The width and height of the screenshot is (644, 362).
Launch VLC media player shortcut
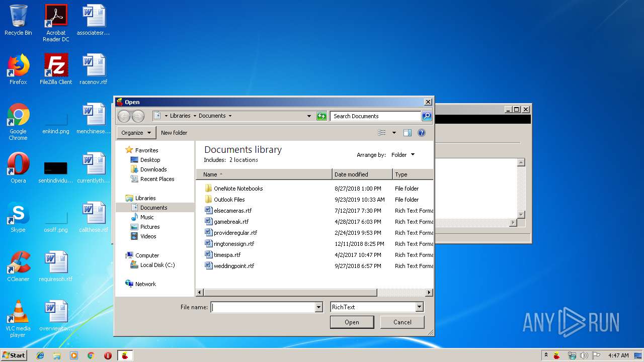click(x=18, y=319)
